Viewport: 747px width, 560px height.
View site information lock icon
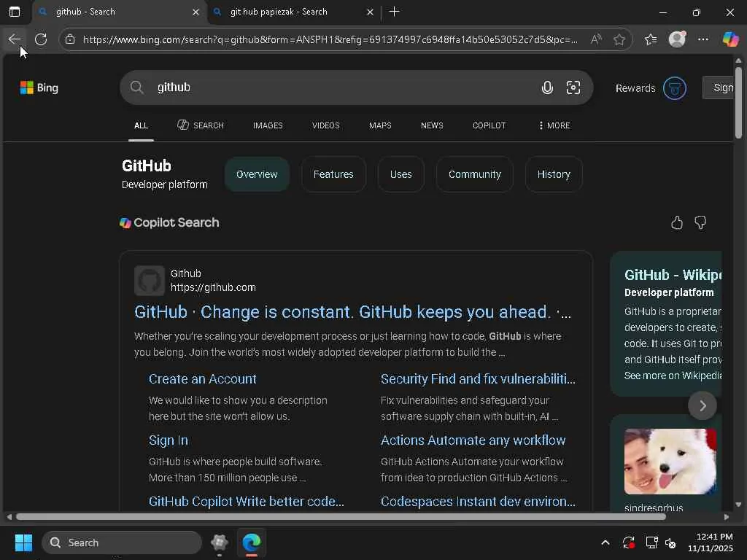coord(70,39)
